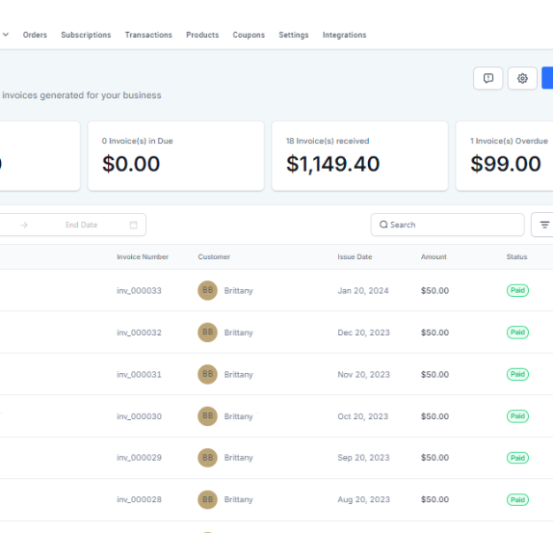The width and height of the screenshot is (553, 533).
Task: Click the $1,149.40 received total
Action: point(333,164)
